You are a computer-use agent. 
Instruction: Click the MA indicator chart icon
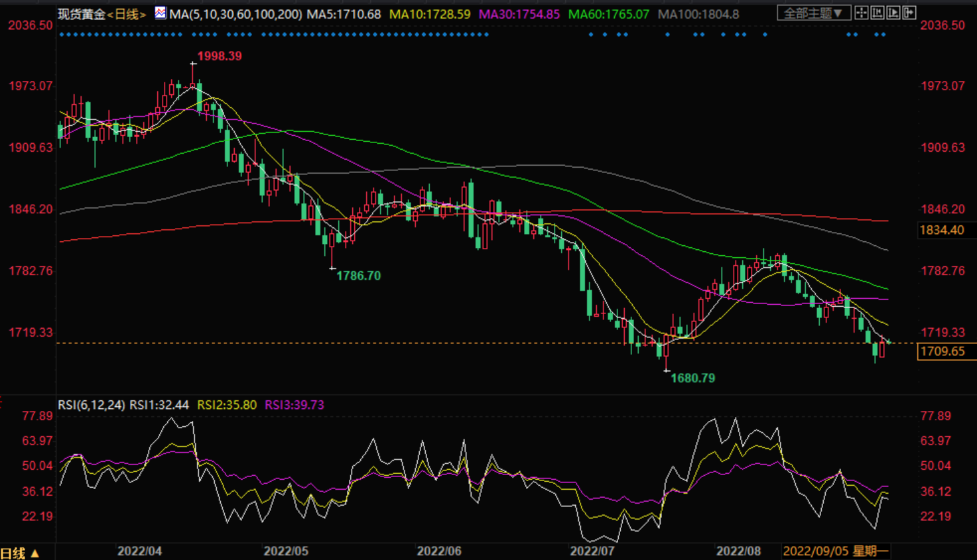click(x=161, y=13)
